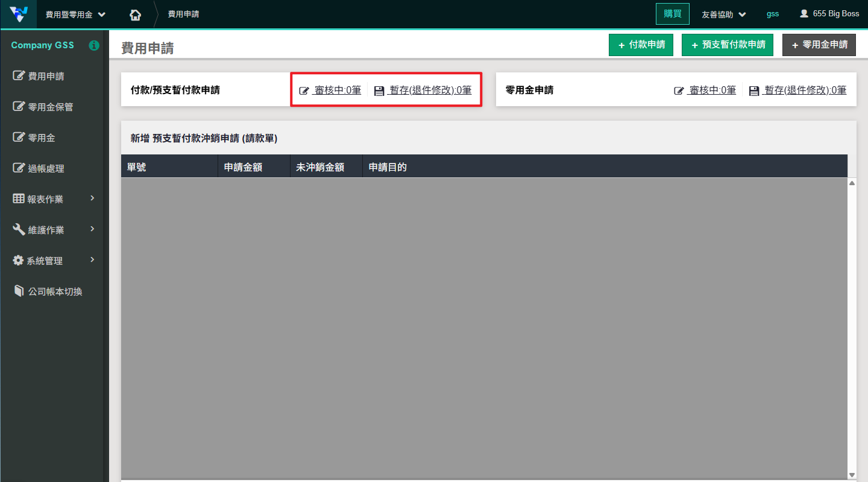Click the 655 Big Boss user icon
Image resolution: width=868 pixels, height=482 pixels.
804,14
